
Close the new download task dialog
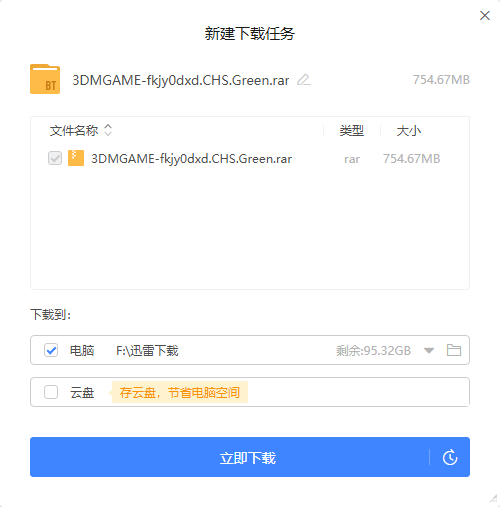click(x=485, y=15)
